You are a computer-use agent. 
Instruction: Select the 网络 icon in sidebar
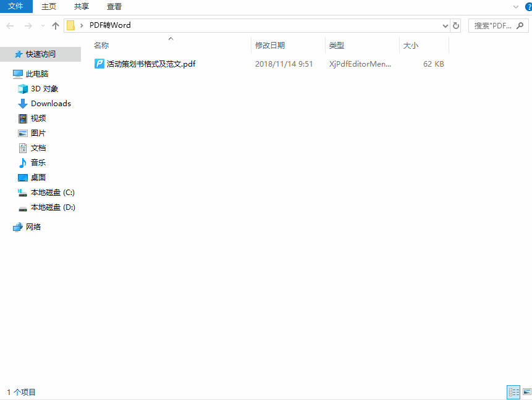18,227
